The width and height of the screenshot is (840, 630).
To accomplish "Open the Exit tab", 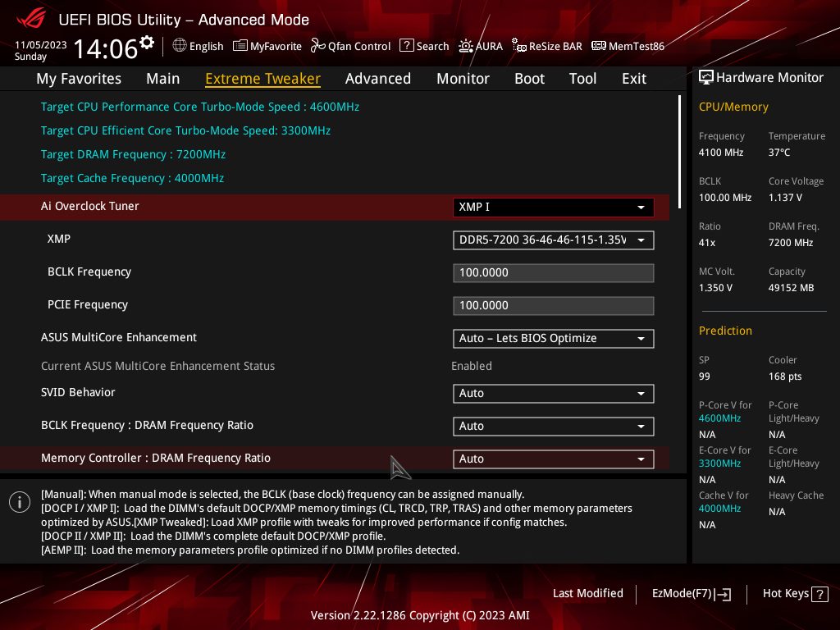I will [x=634, y=79].
